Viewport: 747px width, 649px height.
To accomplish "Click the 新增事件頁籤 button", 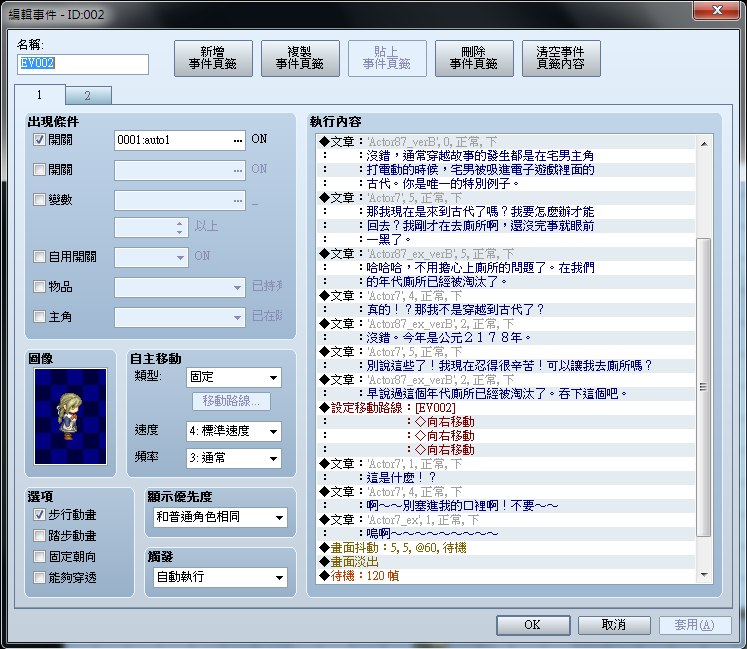I will 213,58.
